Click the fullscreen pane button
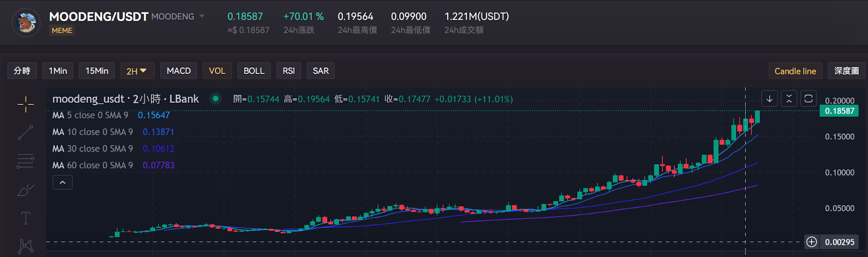This screenshot has width=868, height=257. pyautogui.click(x=808, y=98)
